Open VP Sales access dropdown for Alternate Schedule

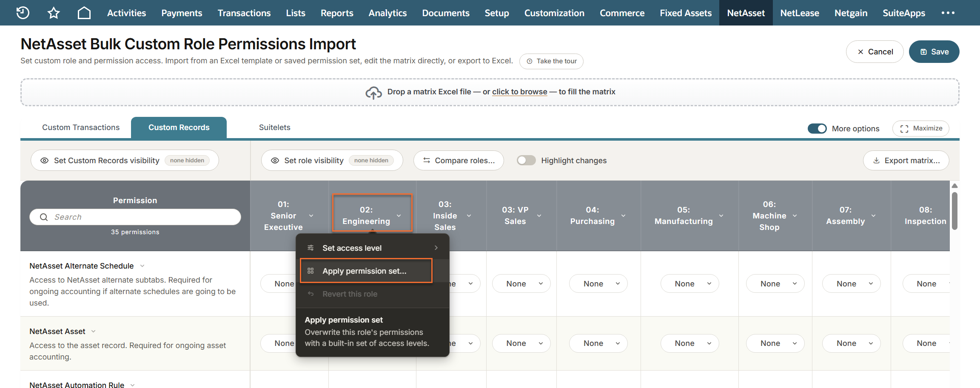pos(521,283)
